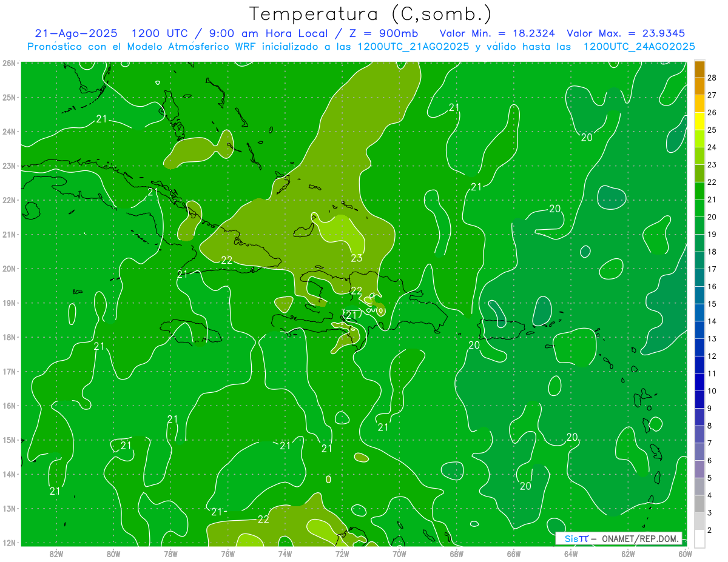Pick the purple swatch between 5 and 6

tap(699, 469)
